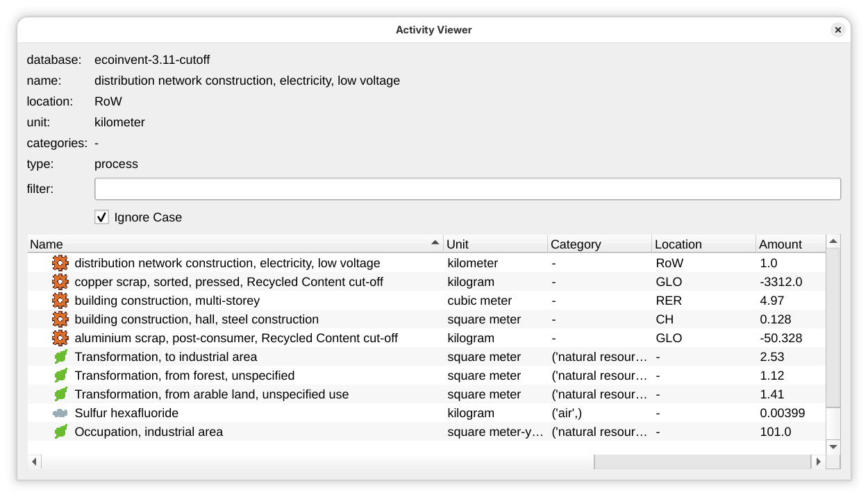Click vertical scrollbar down arrow
Image resolution: width=868 pixels, height=497 pixels.
pyautogui.click(x=833, y=447)
